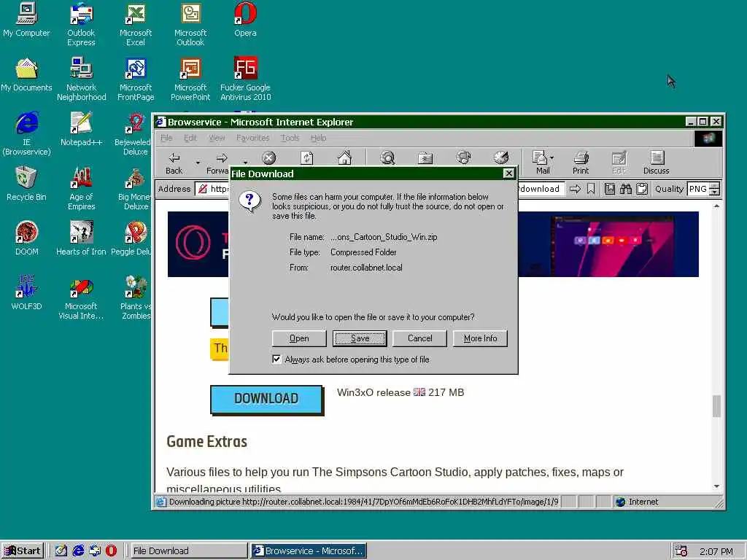747x560 pixels.
Task: Click the Search toolbar icon
Action: (387, 157)
